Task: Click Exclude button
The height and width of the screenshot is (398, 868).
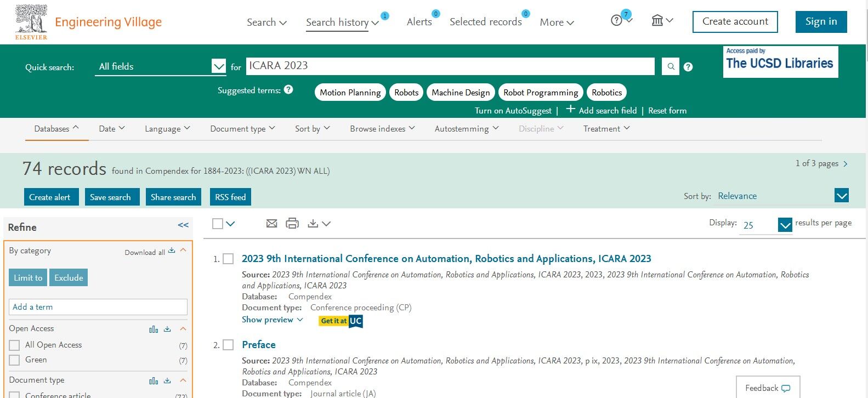Action: point(69,277)
